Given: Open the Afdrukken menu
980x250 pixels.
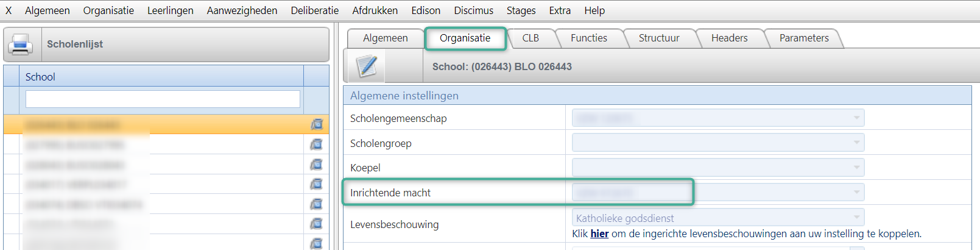Looking at the screenshot, I should (x=375, y=10).
